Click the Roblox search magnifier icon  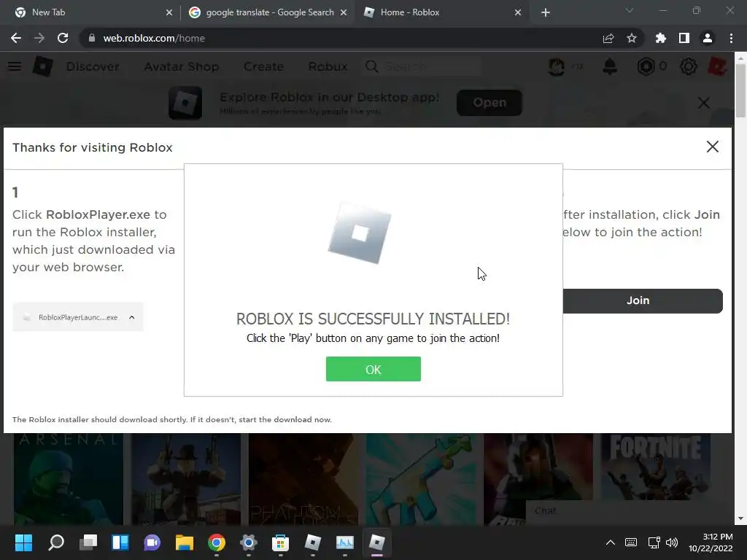tap(372, 66)
